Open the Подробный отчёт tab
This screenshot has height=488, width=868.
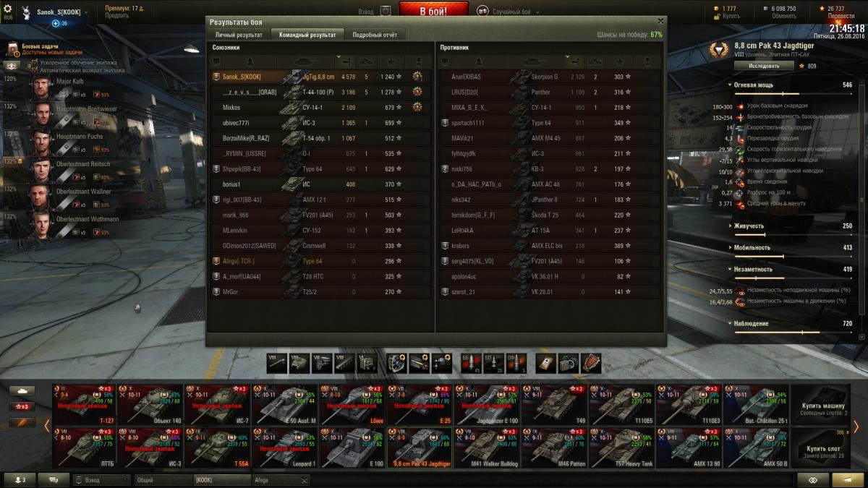pos(375,35)
